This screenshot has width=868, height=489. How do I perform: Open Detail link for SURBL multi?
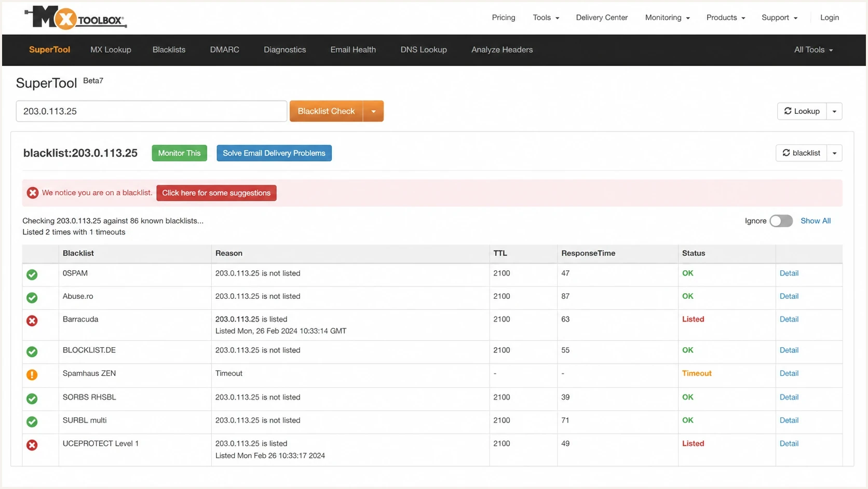789,420
